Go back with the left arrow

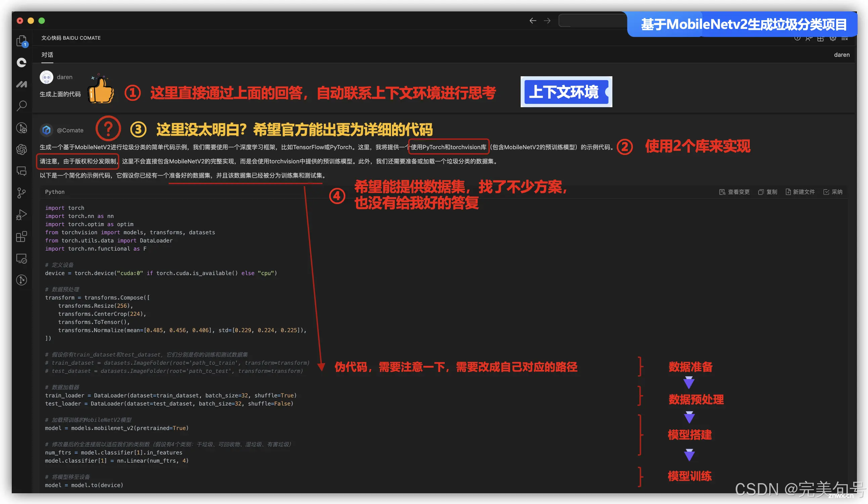(x=533, y=21)
